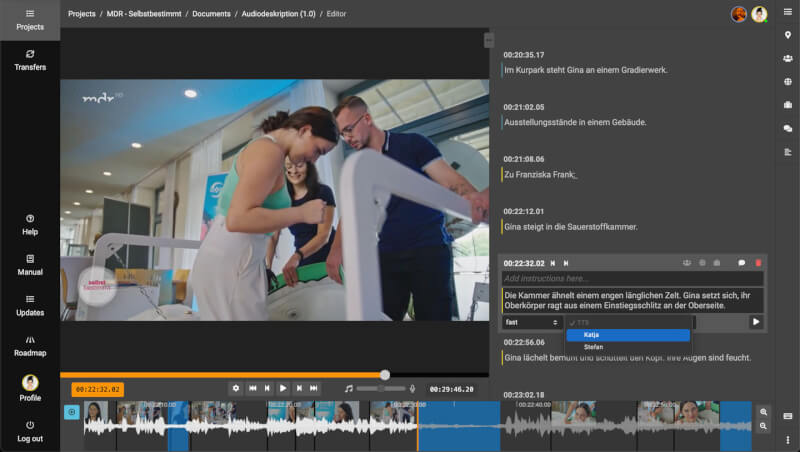Open the chat bubbles panel in right sidebar
Viewport: 800px width, 452px height.
pos(788,128)
